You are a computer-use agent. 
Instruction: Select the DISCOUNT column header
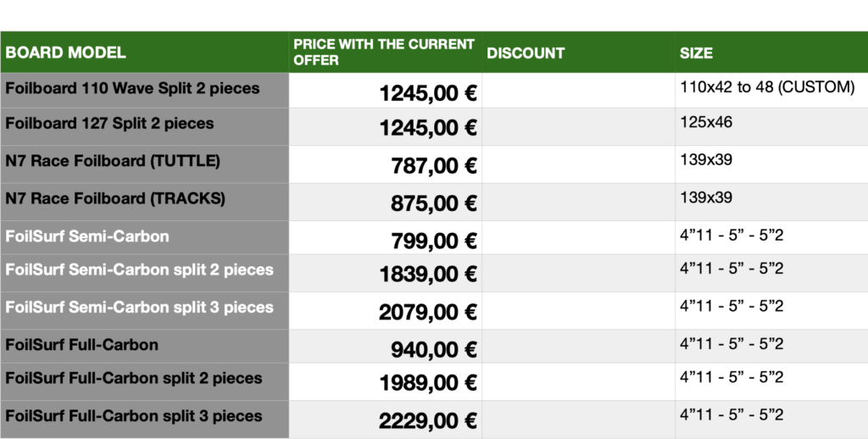click(578, 52)
